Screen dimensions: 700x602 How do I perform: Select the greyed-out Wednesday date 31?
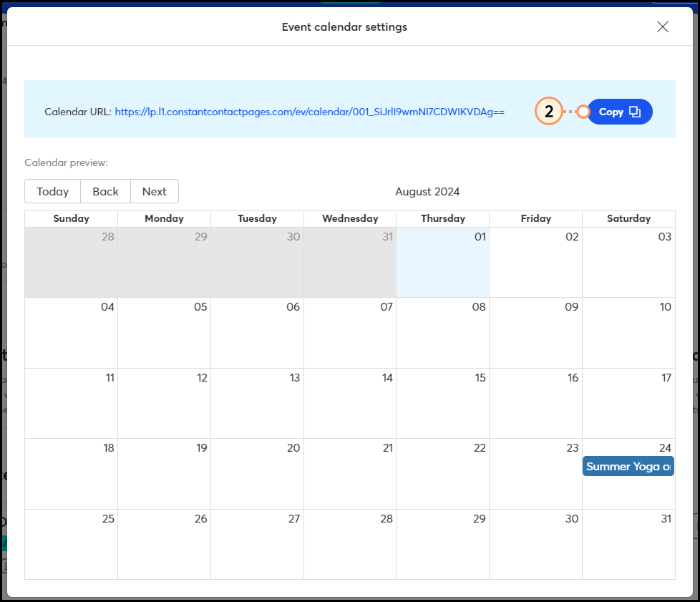coord(388,237)
